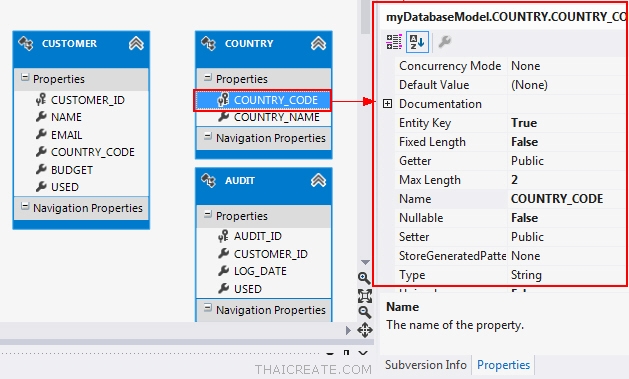The width and height of the screenshot is (629, 379).
Task: Click the AUDIT entity header icon
Action: (209, 180)
